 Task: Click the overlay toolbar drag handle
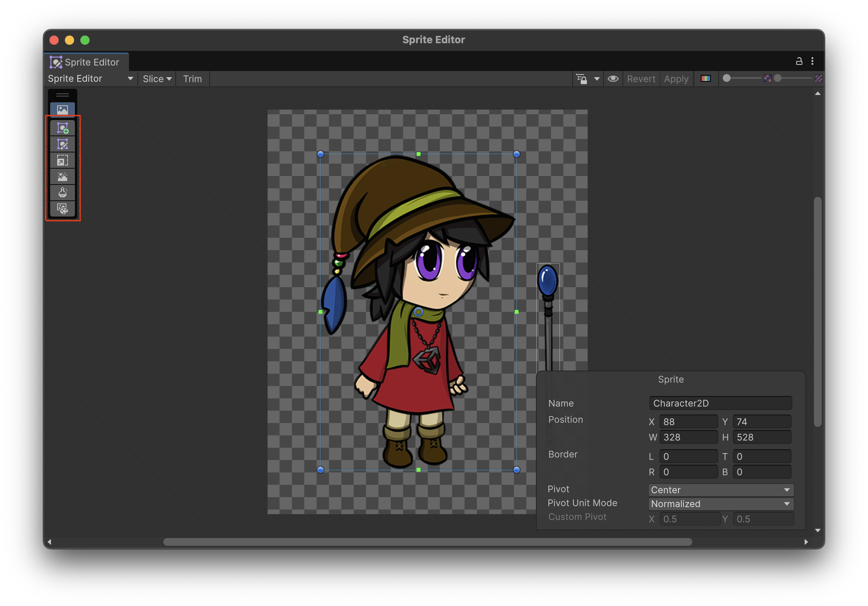pos(63,95)
